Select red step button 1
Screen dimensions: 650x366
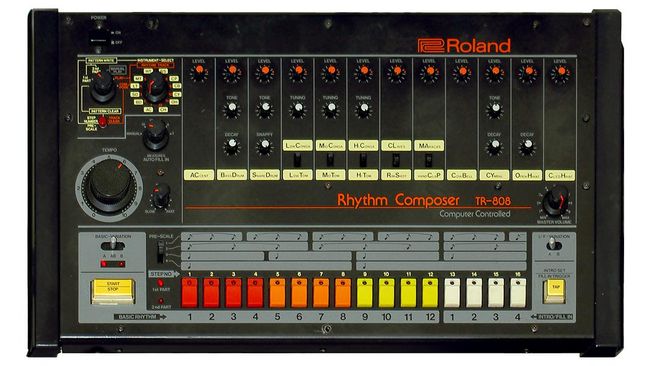pos(189,293)
